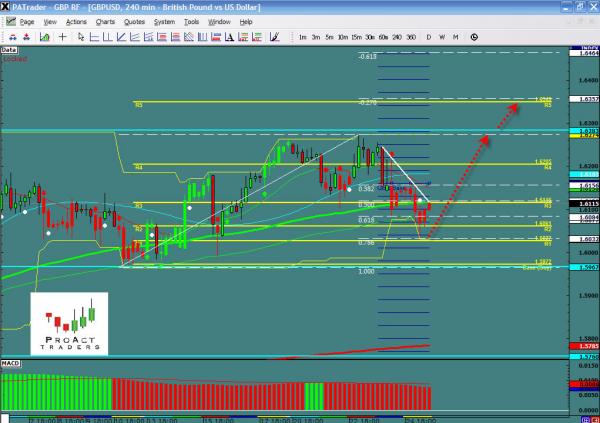Image resolution: width=600 pixels, height=423 pixels.
Task: Switch to Weekly (W) timeframe
Action: [442, 37]
